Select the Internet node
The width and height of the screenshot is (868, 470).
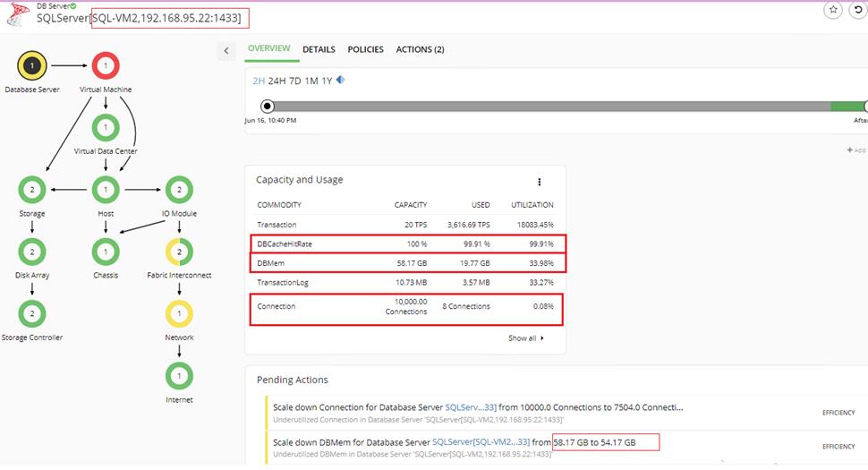pyautogui.click(x=179, y=376)
